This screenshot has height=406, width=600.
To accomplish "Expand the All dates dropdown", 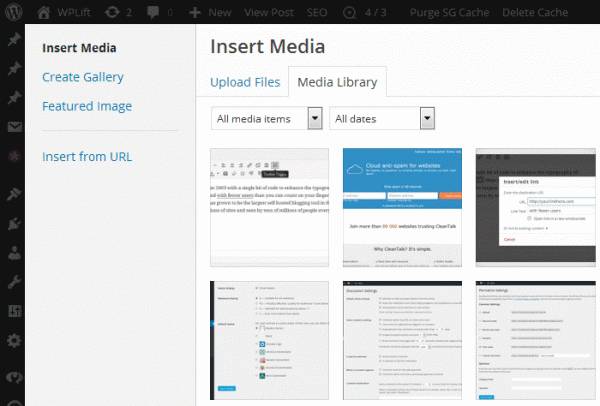I will (384, 119).
